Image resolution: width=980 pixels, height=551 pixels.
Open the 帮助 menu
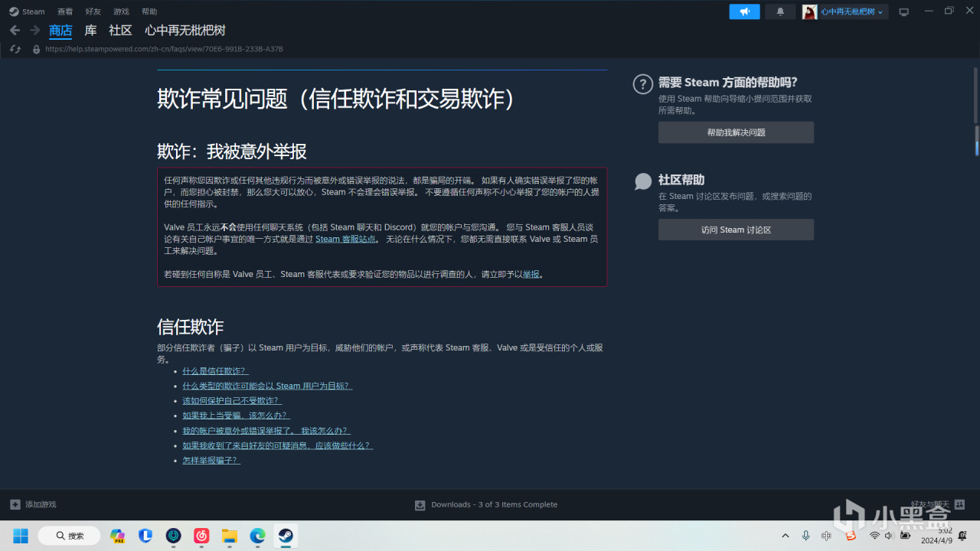tap(149, 11)
